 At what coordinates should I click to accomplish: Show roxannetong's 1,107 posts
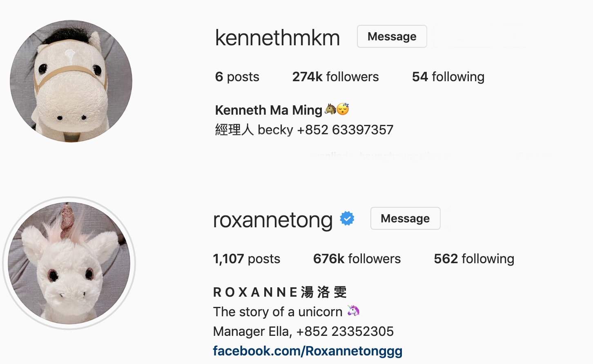pos(247,259)
